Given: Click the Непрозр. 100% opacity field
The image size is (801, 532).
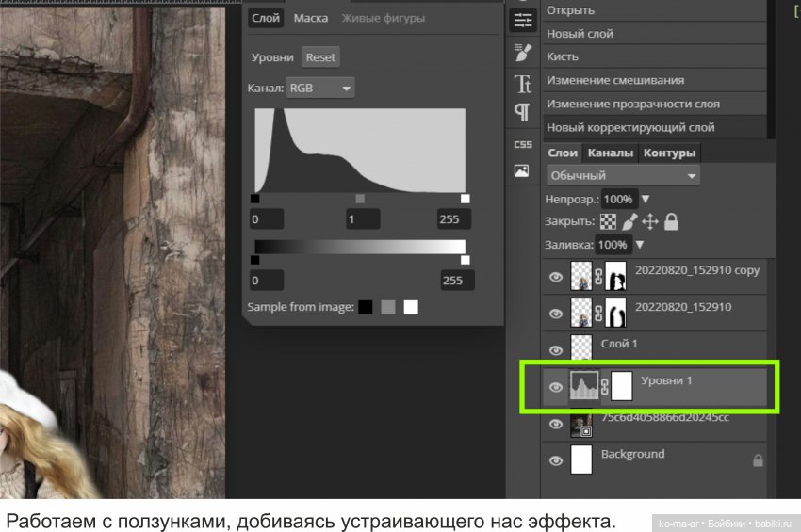Looking at the screenshot, I should [618, 199].
